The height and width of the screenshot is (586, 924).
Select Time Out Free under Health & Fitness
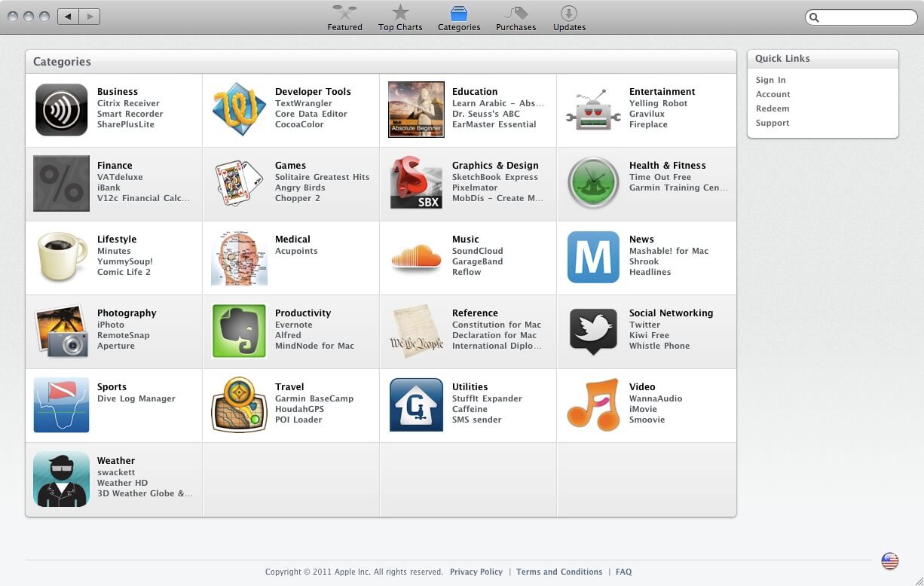point(660,177)
